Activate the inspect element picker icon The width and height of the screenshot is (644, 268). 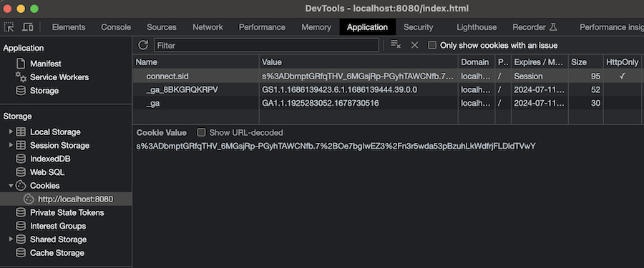9,27
